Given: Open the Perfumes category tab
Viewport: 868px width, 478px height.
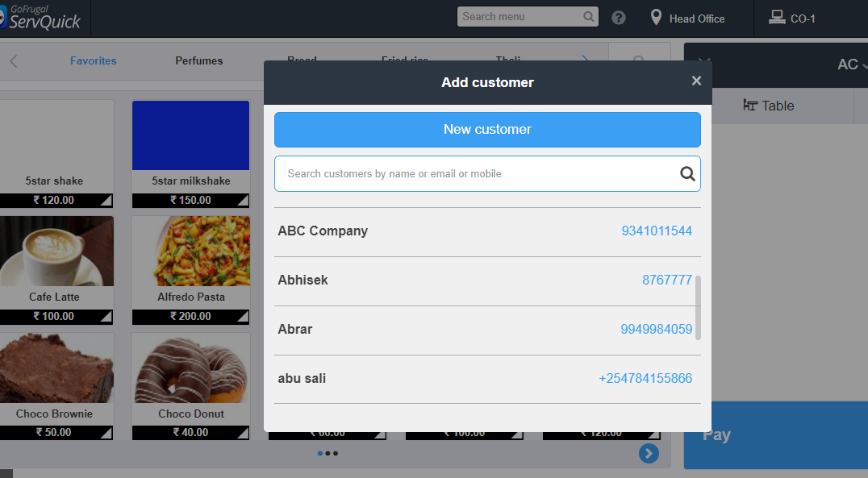Looking at the screenshot, I should pyautogui.click(x=199, y=60).
